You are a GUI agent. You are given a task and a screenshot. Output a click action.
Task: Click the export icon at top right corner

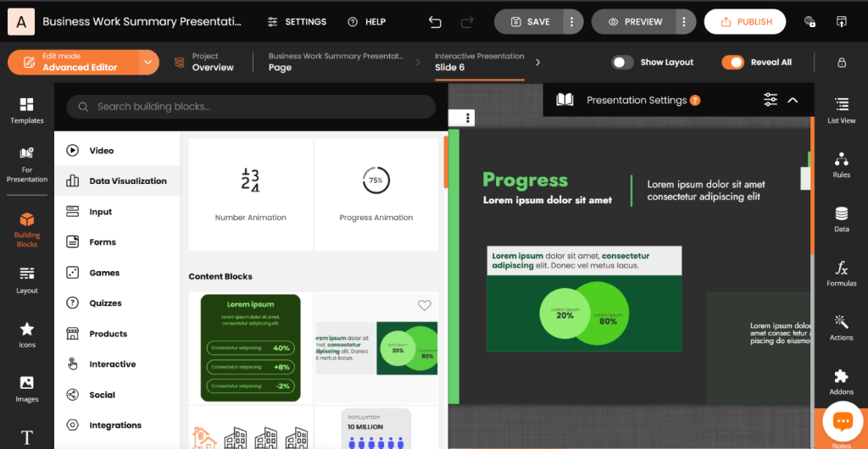click(x=841, y=21)
